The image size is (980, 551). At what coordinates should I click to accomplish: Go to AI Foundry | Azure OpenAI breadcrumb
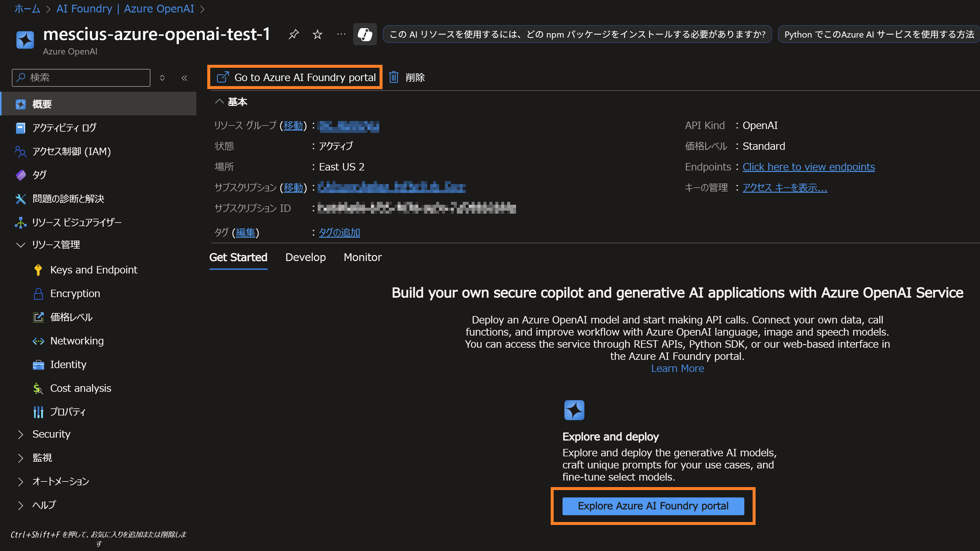[x=125, y=8]
